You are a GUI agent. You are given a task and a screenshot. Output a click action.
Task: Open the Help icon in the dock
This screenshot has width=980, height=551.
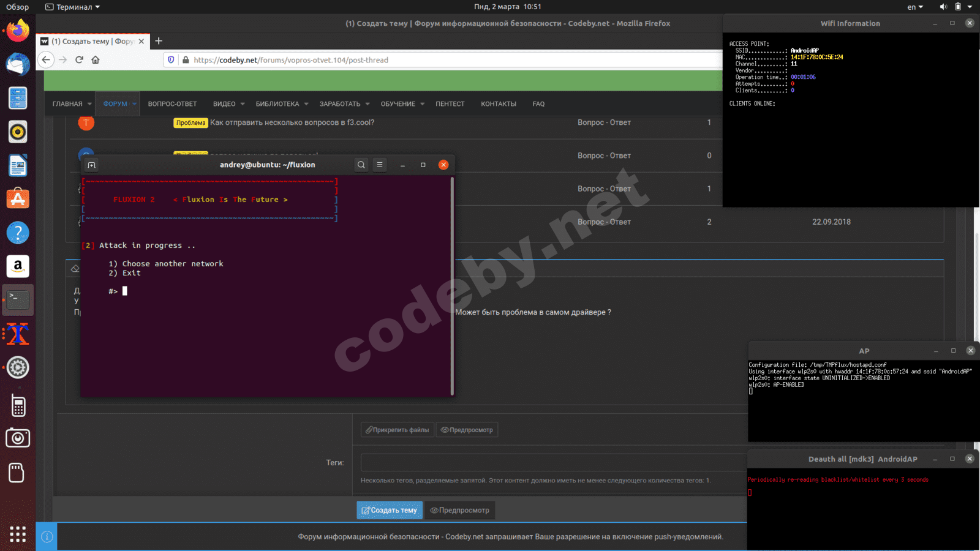click(18, 233)
